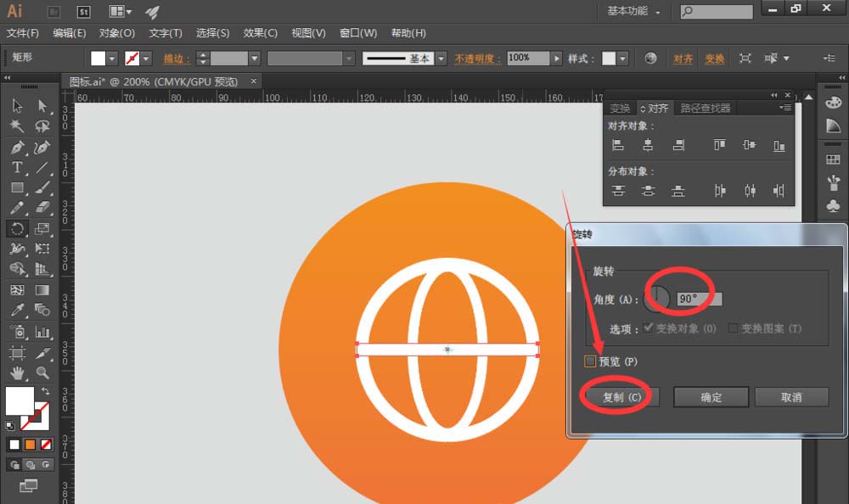Activate the Rotate tool
This screenshot has height=504, width=849.
[x=17, y=228]
